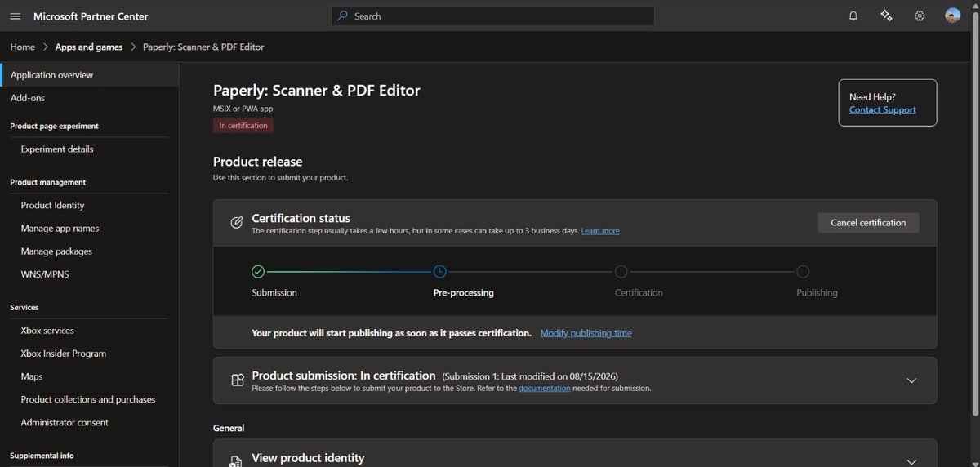
Task: Open the settings gear
Action: click(x=920, y=16)
